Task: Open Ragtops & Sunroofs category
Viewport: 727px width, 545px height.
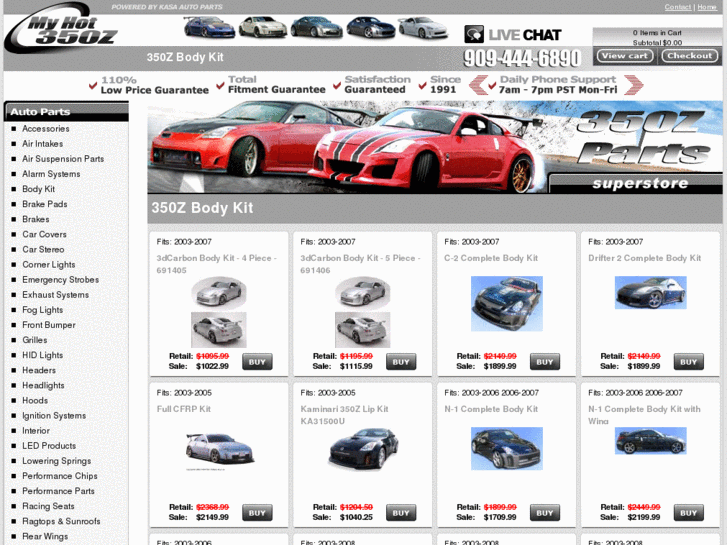Action: coord(61,521)
